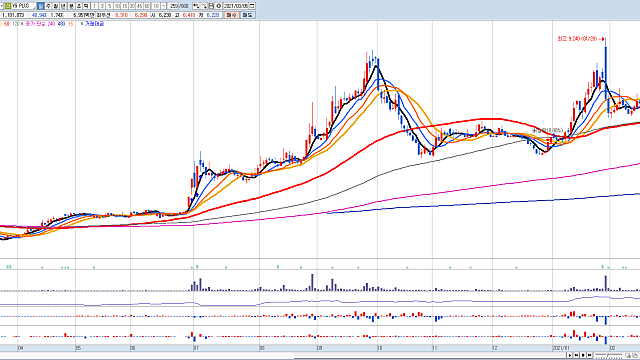Click the 매수 buy button
This screenshot has width=640, height=360.
(231, 15)
